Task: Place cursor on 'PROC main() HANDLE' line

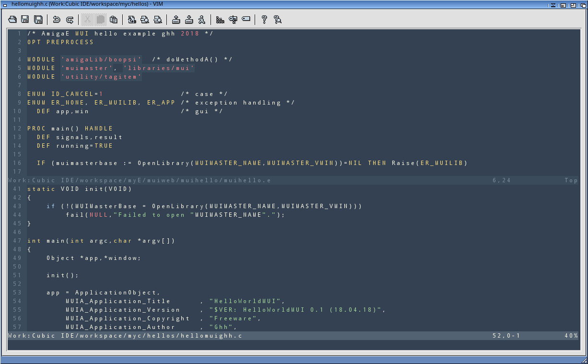Action: 70,129
